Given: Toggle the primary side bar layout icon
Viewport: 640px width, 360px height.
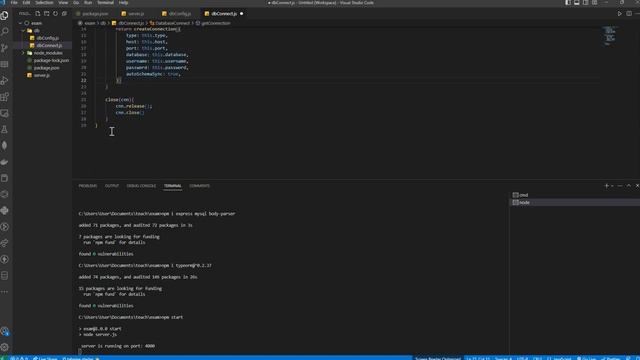Looking at the screenshot, I should [568, 2].
